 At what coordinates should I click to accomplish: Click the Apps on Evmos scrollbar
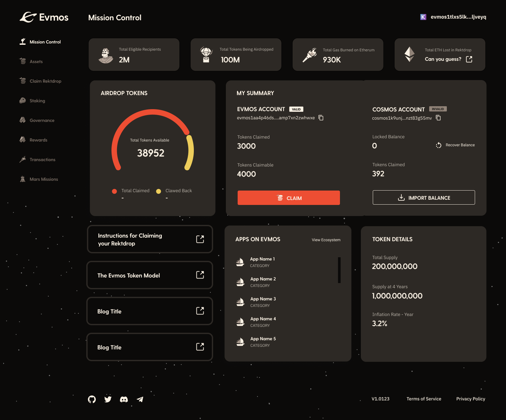[x=339, y=270]
